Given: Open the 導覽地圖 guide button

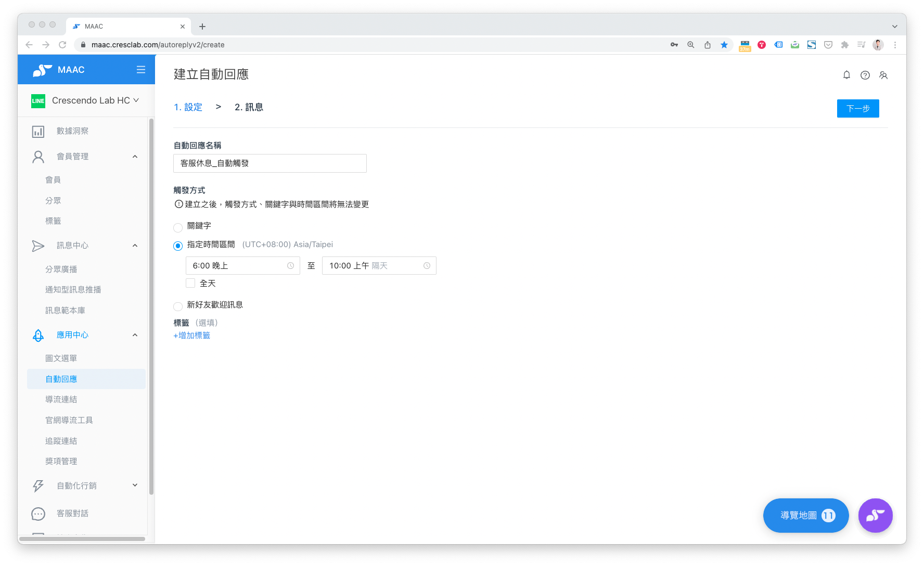Looking at the screenshot, I should 806,516.
